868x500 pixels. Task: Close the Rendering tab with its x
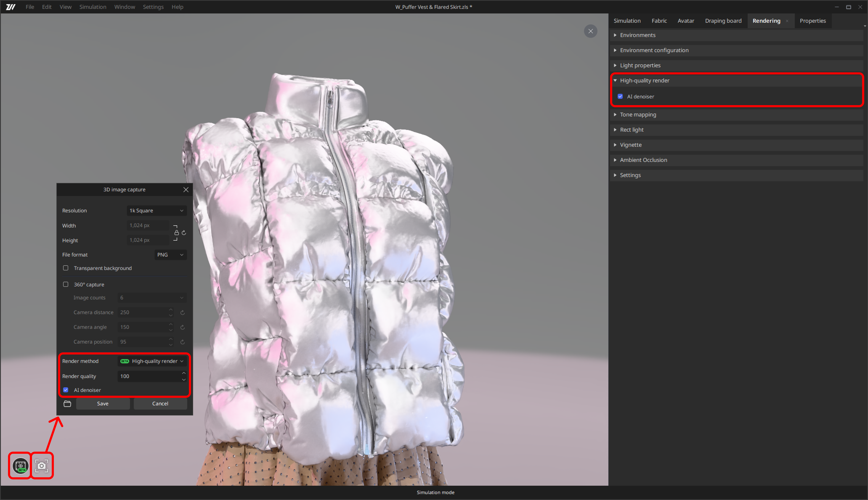787,21
